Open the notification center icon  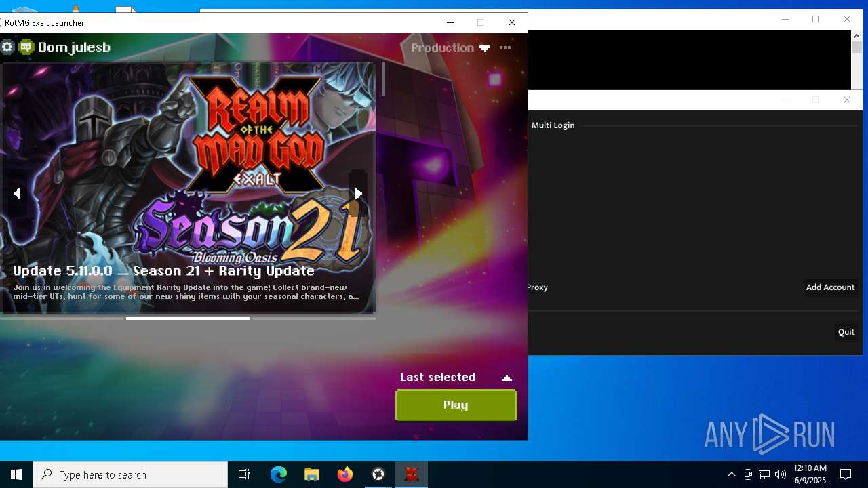click(x=846, y=474)
